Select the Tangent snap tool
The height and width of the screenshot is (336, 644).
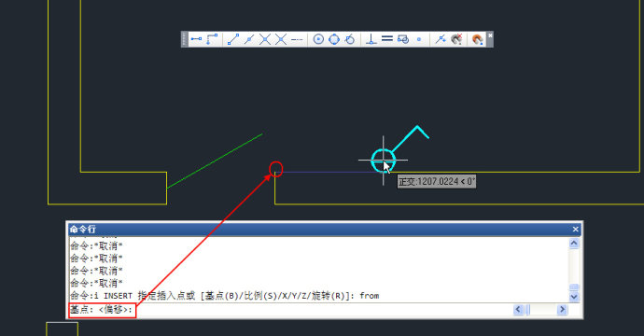point(349,39)
